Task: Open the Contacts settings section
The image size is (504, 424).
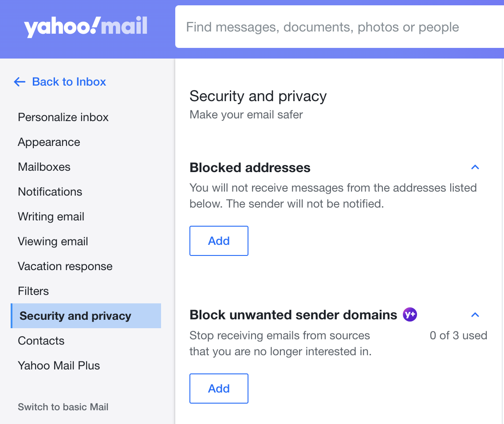Action: pos(41,341)
